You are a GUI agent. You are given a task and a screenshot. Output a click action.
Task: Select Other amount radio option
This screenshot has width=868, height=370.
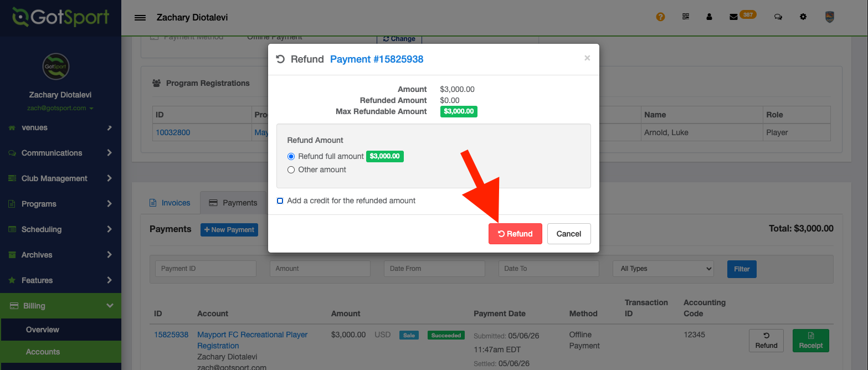click(x=291, y=170)
